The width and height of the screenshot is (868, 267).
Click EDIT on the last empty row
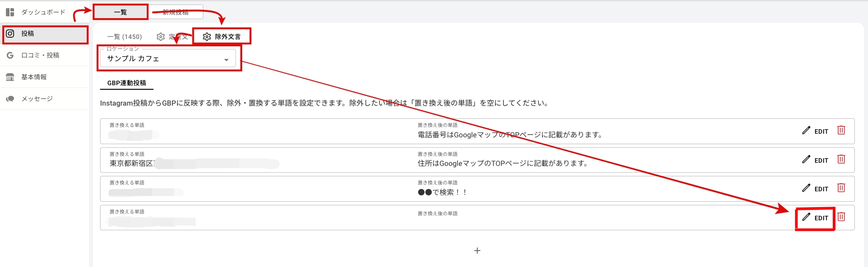[x=815, y=218]
